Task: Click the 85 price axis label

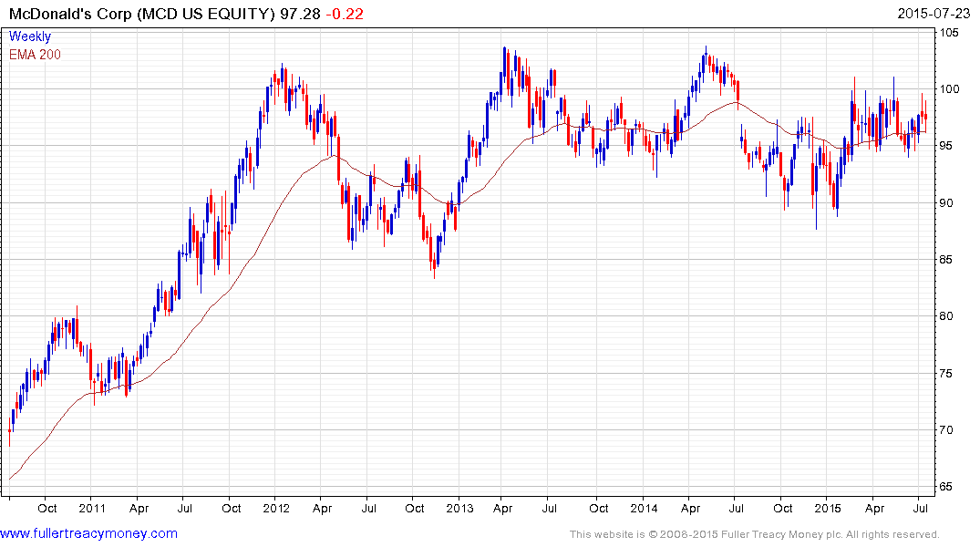Action: 946,260
